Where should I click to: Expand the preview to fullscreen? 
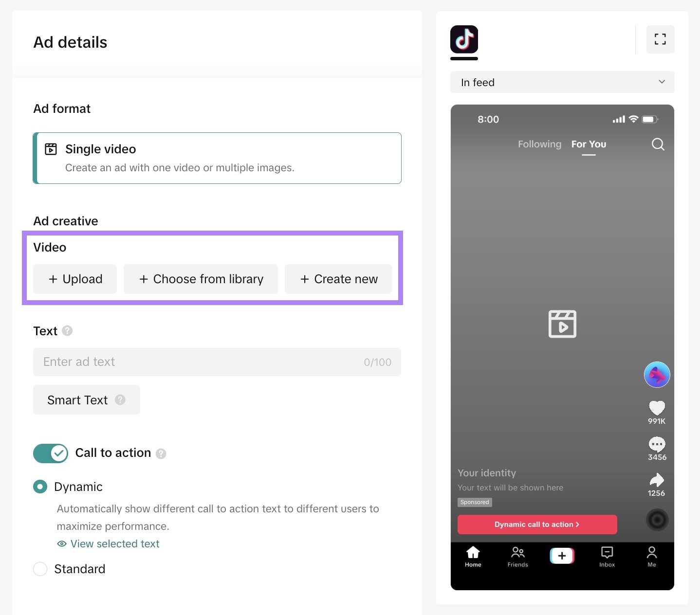(x=660, y=39)
